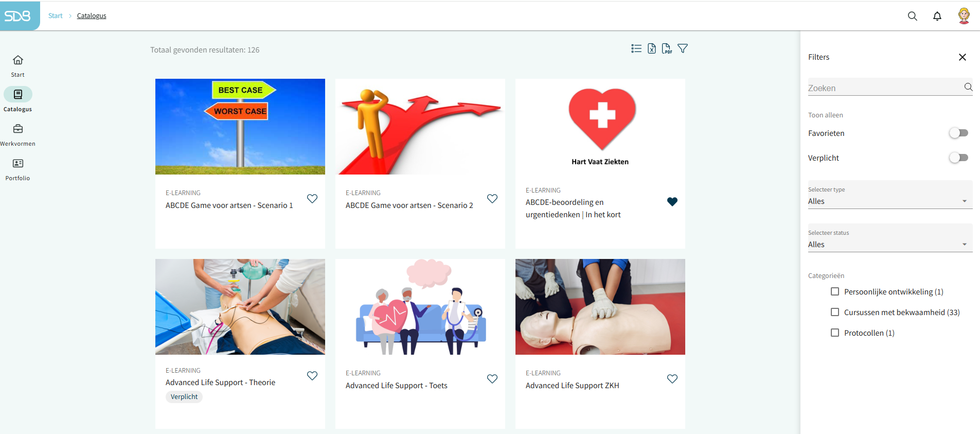980x434 pixels.
Task: Check Cursussen met bekwaamheid category
Action: pos(835,312)
